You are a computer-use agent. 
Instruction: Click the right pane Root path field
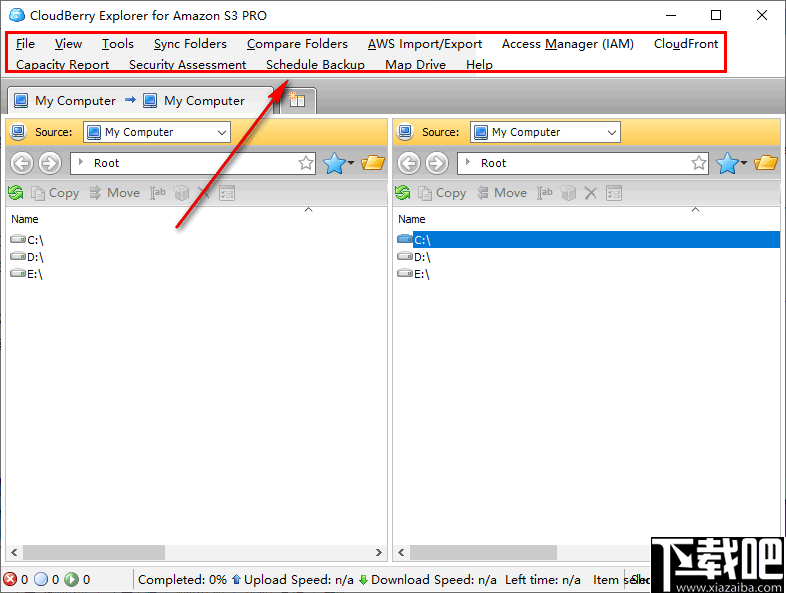pos(582,163)
